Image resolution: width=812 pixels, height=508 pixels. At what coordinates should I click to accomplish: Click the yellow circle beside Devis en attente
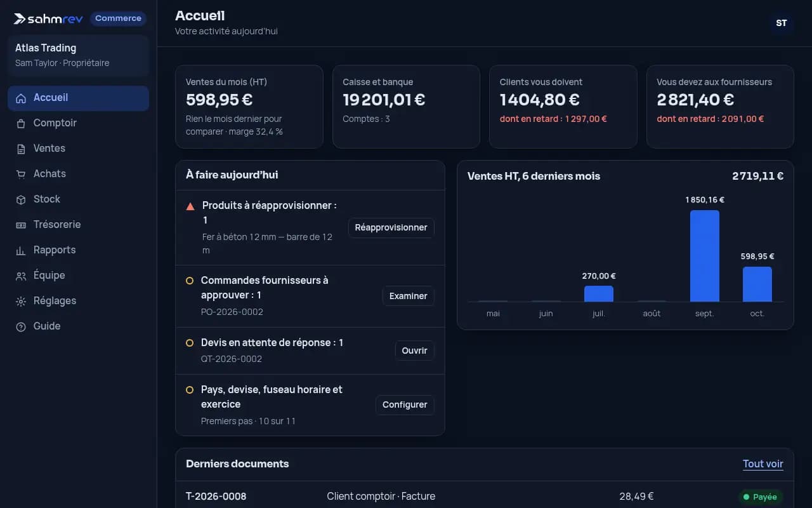[190, 343]
